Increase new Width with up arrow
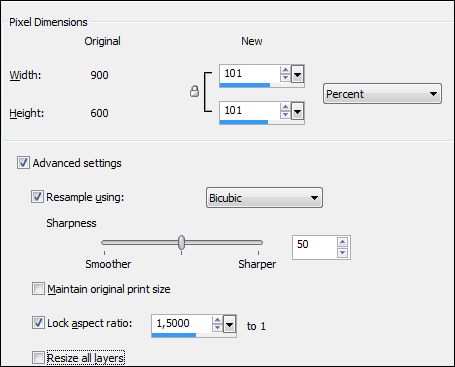Viewport: 455px width, 367px height. (x=285, y=70)
